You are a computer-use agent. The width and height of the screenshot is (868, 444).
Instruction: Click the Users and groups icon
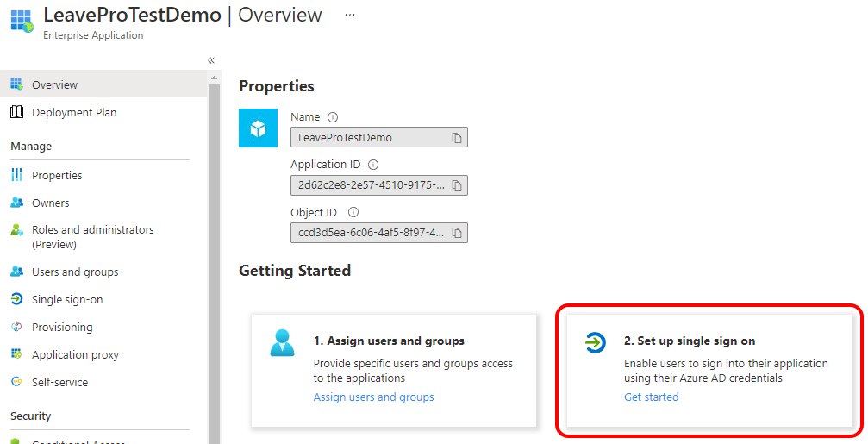click(x=16, y=272)
